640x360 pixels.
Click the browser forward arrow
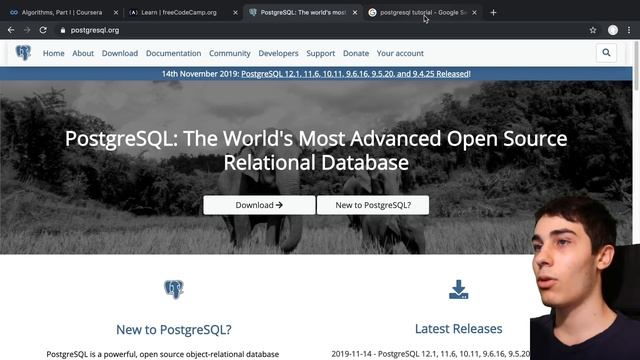[27, 30]
